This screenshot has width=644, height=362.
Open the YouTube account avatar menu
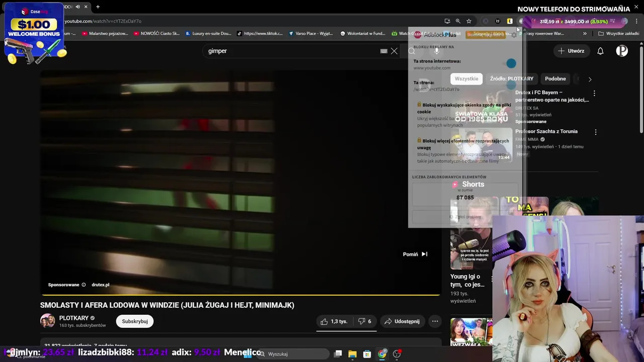(622, 51)
